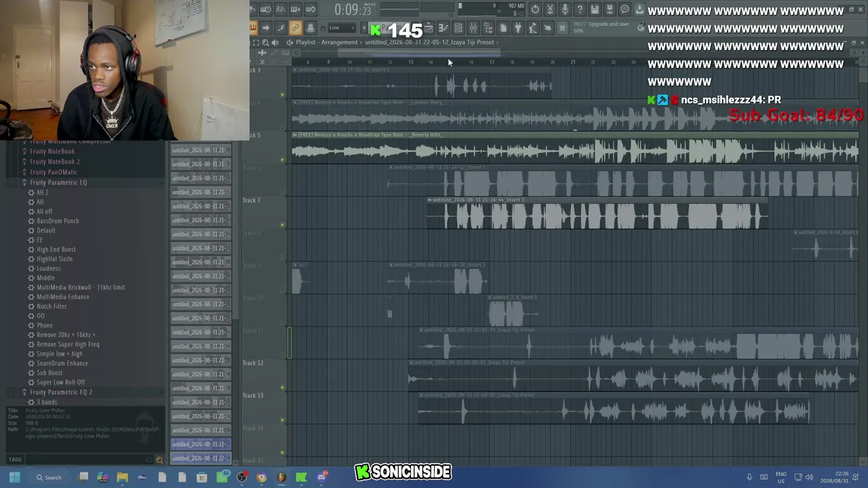Toggle the metronome-style wait for input button

click(x=265, y=9)
